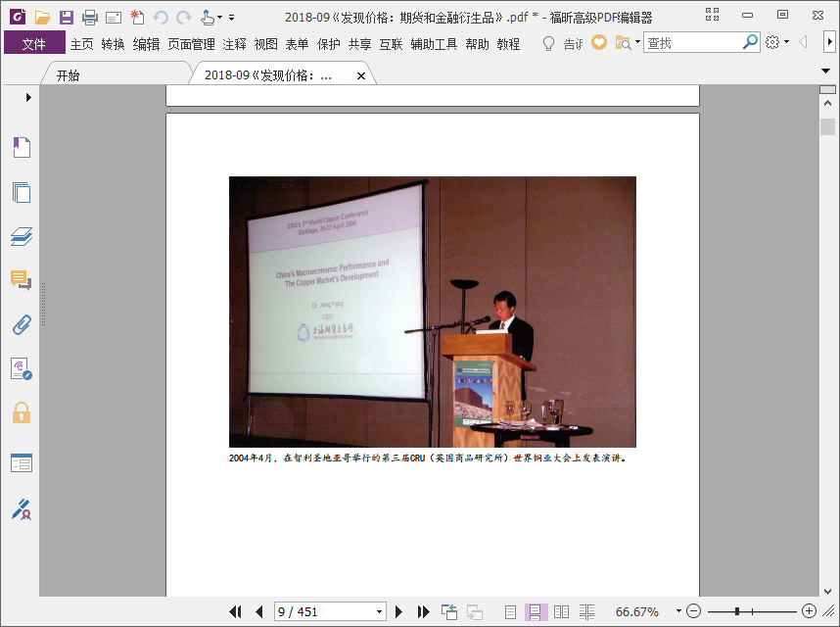840x627 pixels.
Task: Select continuous page layout
Action: coord(536,611)
